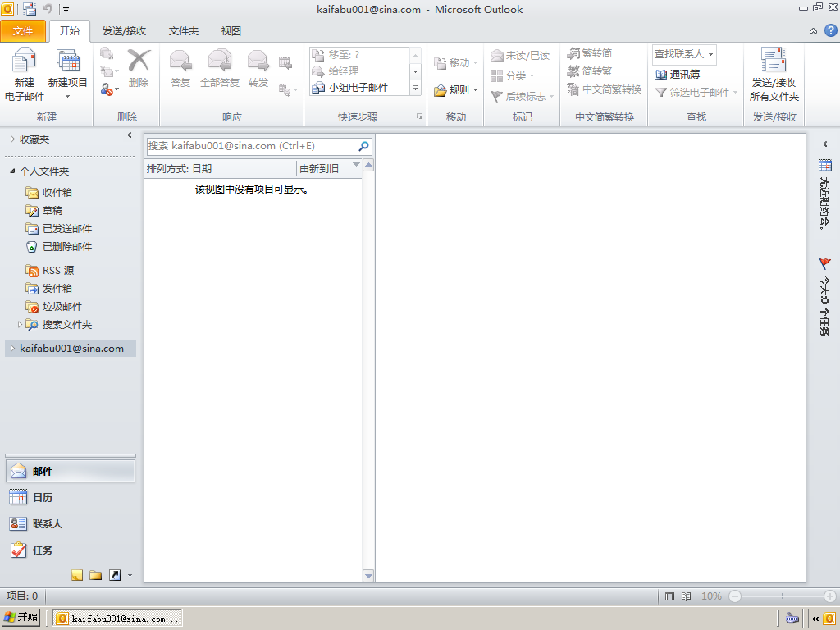
Task: Switch to 日历 calendar module
Action: tap(71, 498)
